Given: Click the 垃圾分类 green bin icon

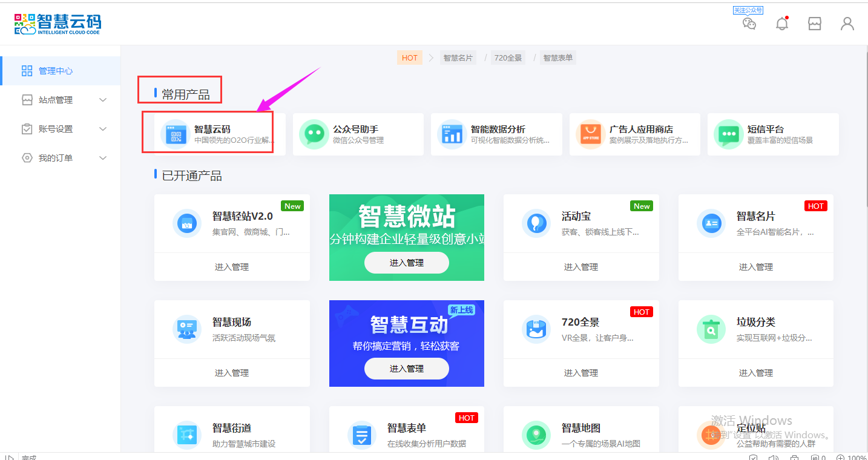Looking at the screenshot, I should click(711, 330).
